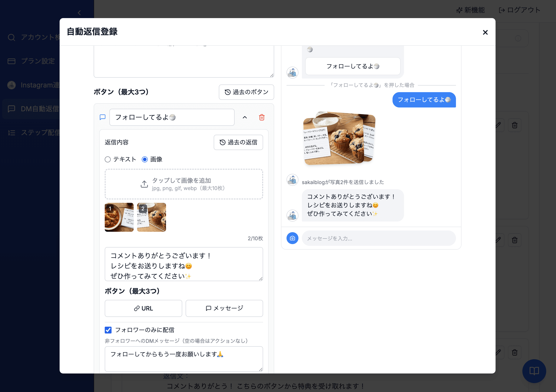Select the テキスト radio option

[x=108, y=159]
